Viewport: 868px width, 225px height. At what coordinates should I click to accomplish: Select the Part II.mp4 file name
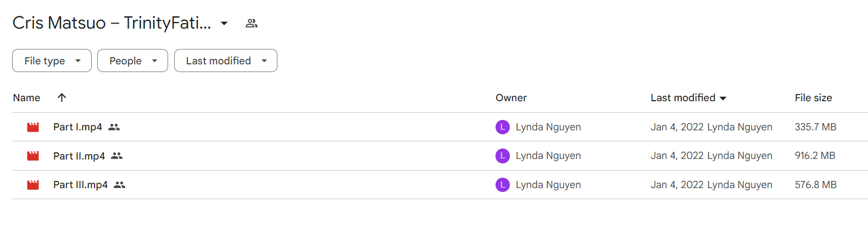click(79, 156)
